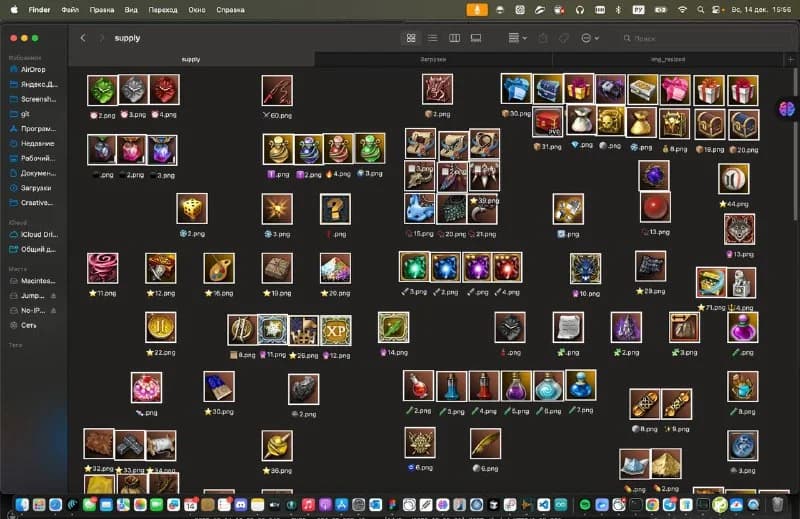This screenshot has width=800, height=519.
Task: Select the green leaf icon 14.png
Action: tap(393, 327)
